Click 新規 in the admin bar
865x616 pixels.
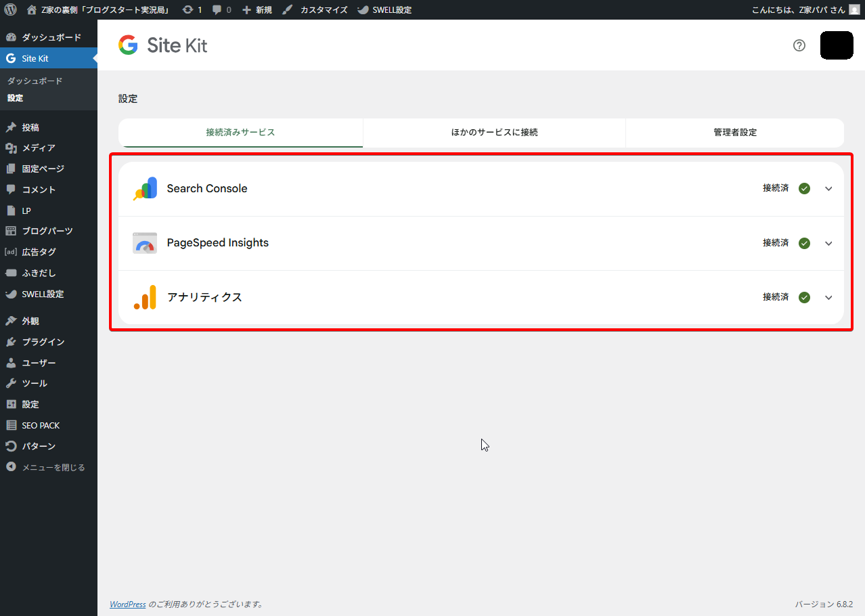coord(264,10)
